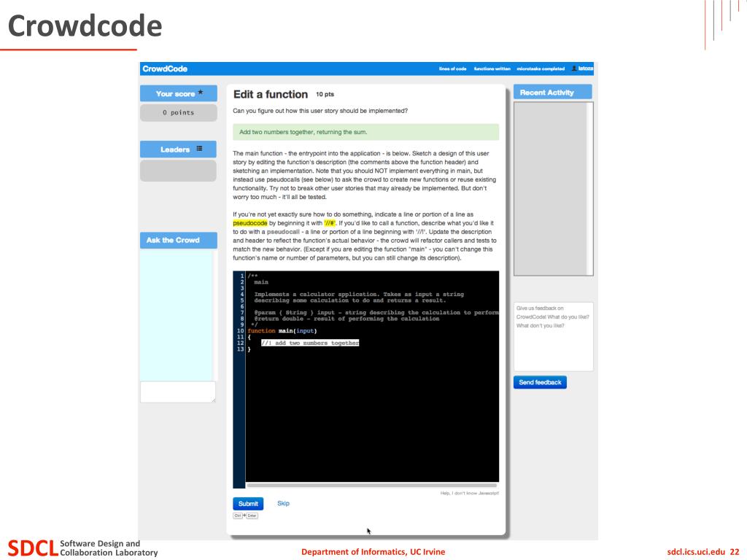Click the SDCL logo in slide footer
Image resolution: width=747 pixels, height=560 pixels.
pyautogui.click(x=32, y=548)
